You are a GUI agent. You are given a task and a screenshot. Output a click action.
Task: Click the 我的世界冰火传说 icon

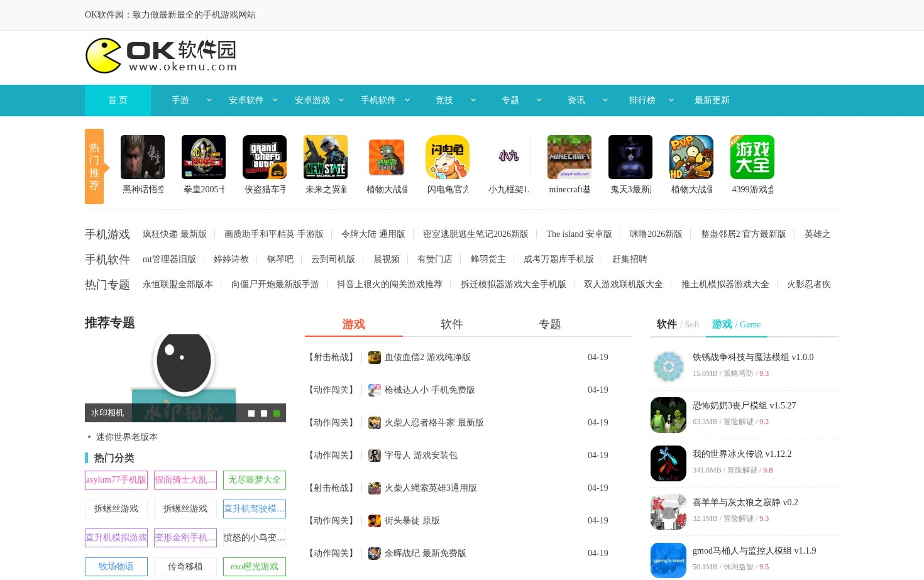(x=668, y=463)
